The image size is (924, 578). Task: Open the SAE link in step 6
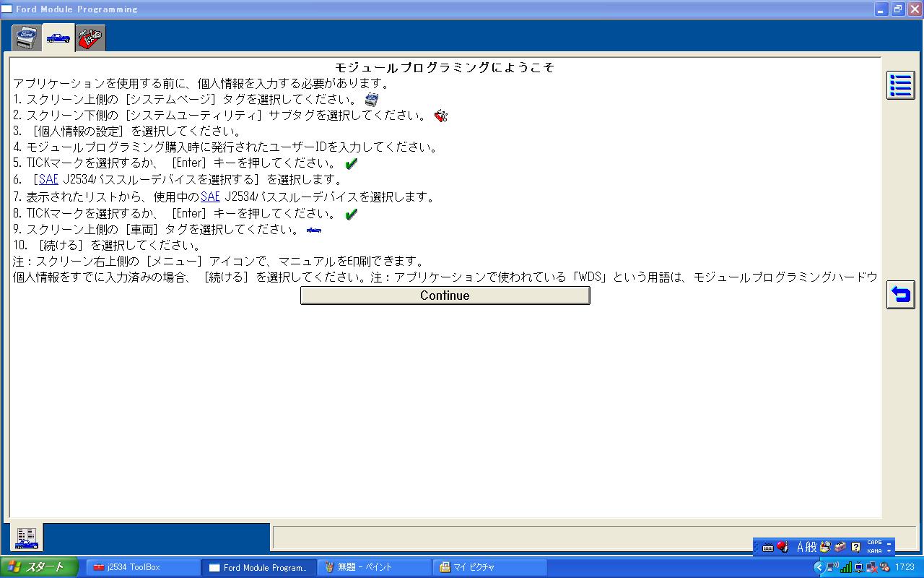point(48,179)
